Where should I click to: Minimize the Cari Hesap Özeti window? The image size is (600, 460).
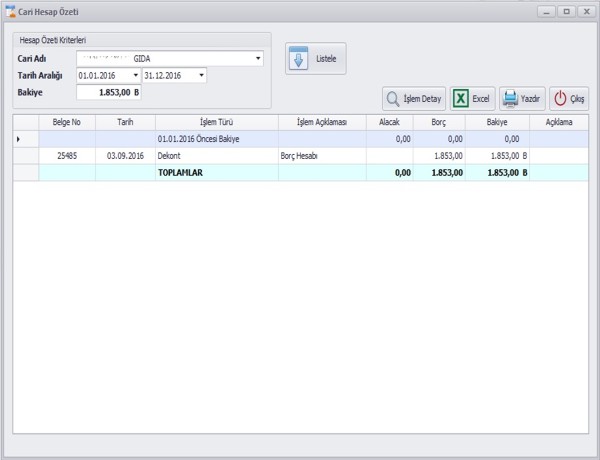546,12
